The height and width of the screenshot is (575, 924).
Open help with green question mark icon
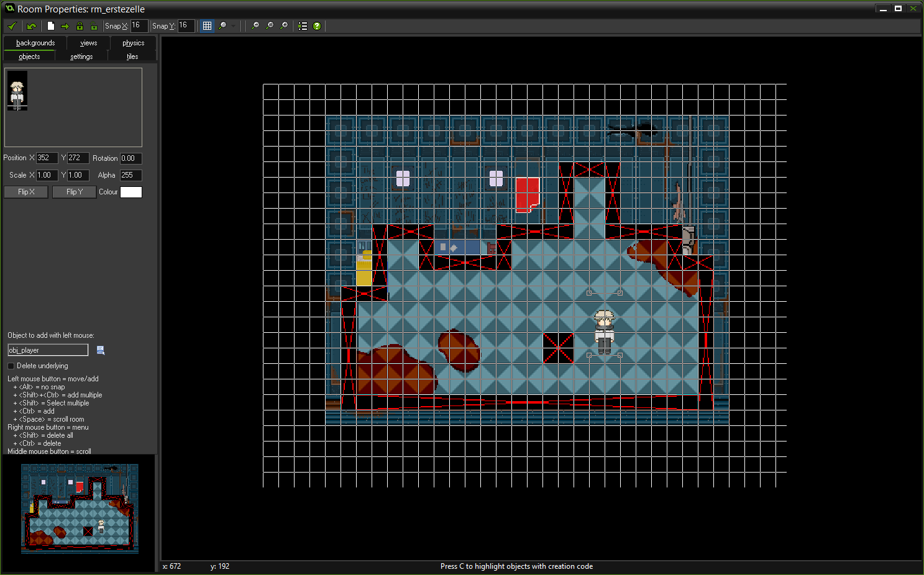tap(317, 26)
